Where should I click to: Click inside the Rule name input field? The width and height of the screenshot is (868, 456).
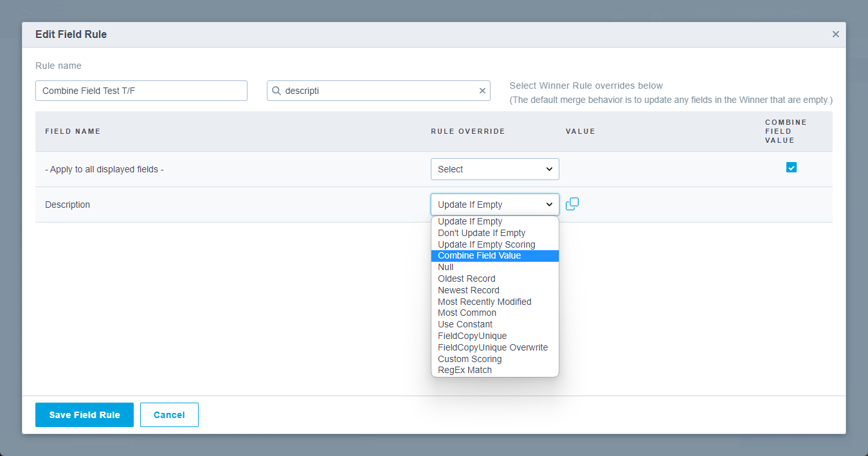tap(141, 90)
